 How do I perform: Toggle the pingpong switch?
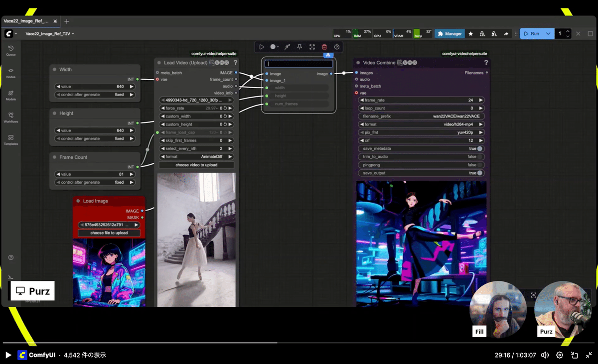pos(479,165)
